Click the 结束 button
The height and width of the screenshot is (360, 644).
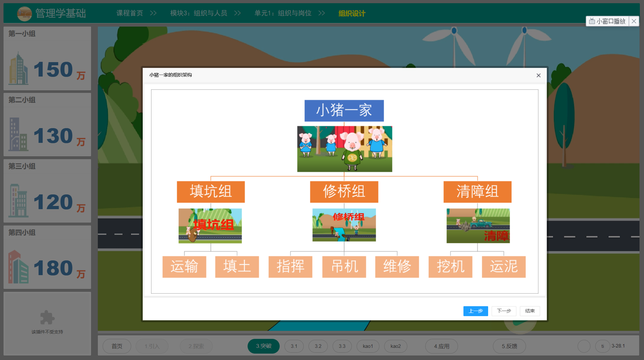click(530, 311)
